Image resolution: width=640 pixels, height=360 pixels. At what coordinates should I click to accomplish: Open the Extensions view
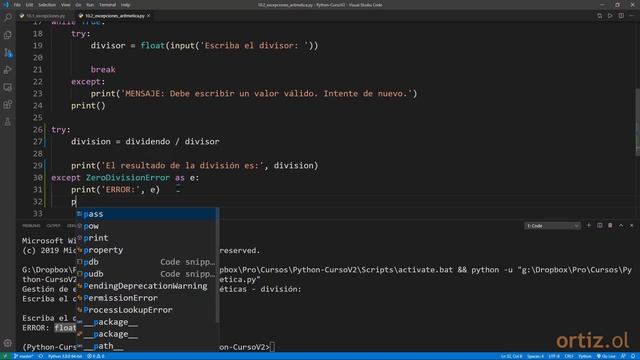pos(8,104)
